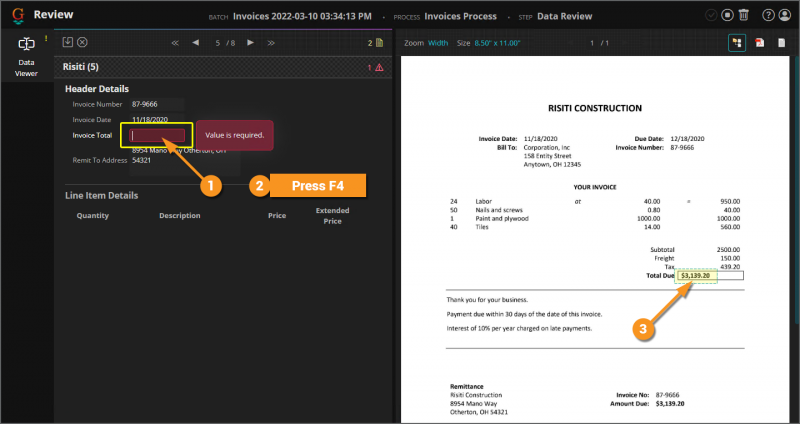Click the Data Review step name

565,16
